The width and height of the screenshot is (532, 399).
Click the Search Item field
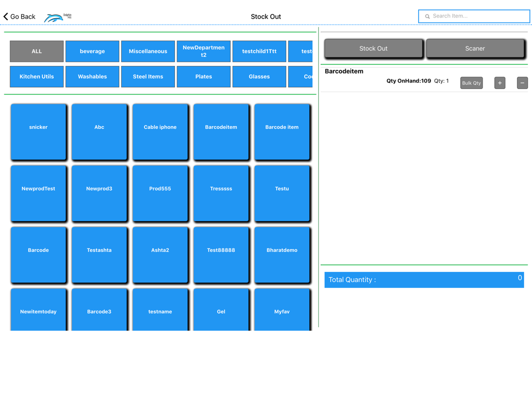tap(474, 16)
